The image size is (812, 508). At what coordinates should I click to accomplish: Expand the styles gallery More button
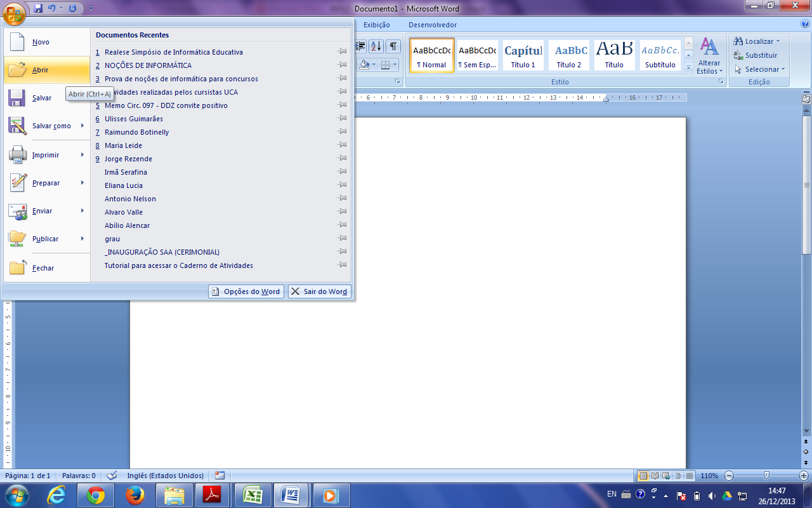pos(689,68)
